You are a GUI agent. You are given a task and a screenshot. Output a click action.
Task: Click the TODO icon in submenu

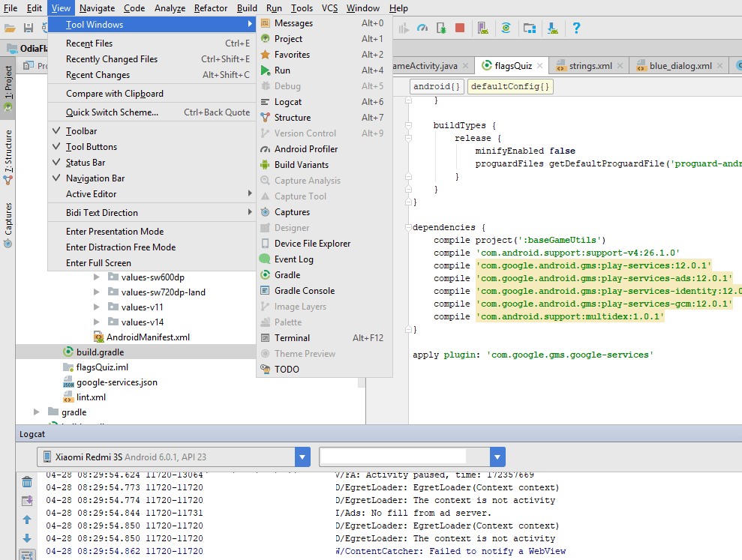[x=266, y=369]
